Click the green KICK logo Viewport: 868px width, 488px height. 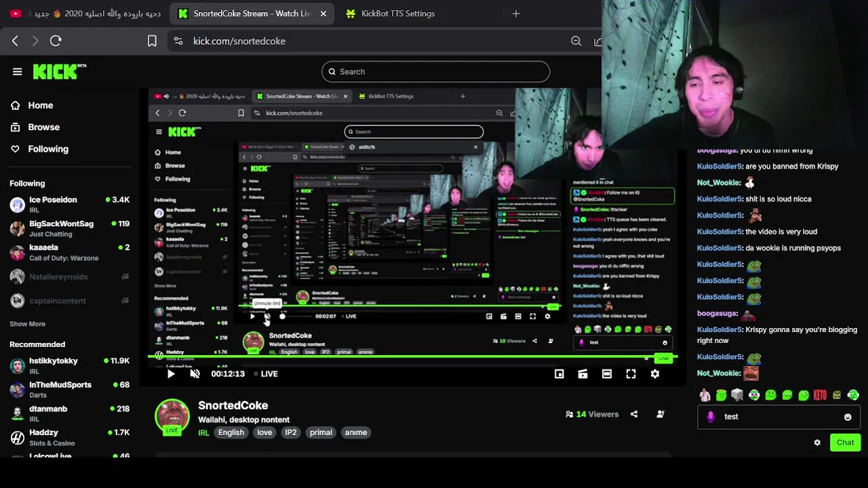[58, 72]
